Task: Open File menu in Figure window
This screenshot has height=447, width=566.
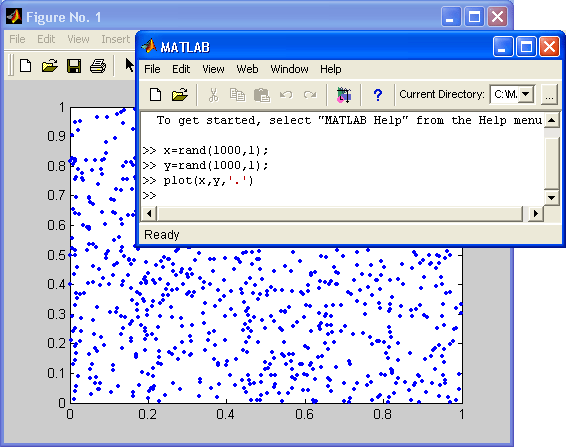Action: tap(17, 39)
